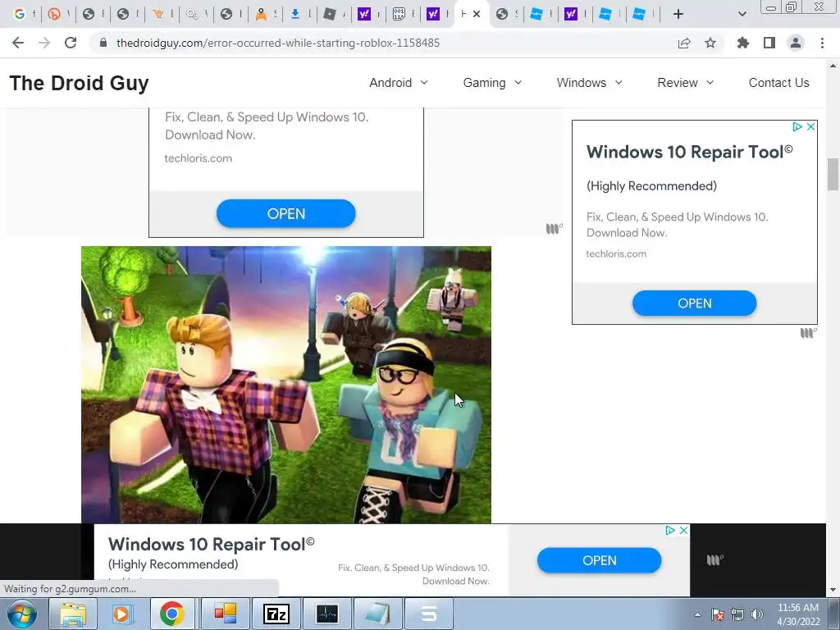This screenshot has height=630, width=840.
Task: Click the scrollbar down arrow
Action: point(833,590)
